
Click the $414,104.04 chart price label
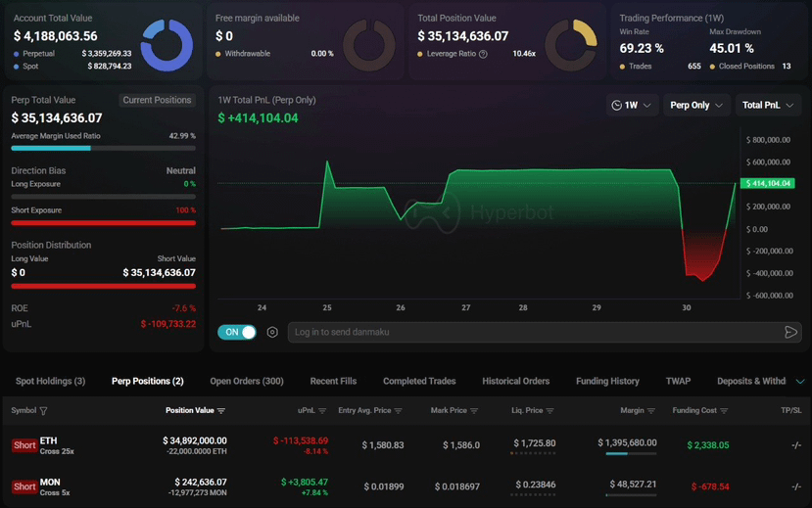(768, 183)
